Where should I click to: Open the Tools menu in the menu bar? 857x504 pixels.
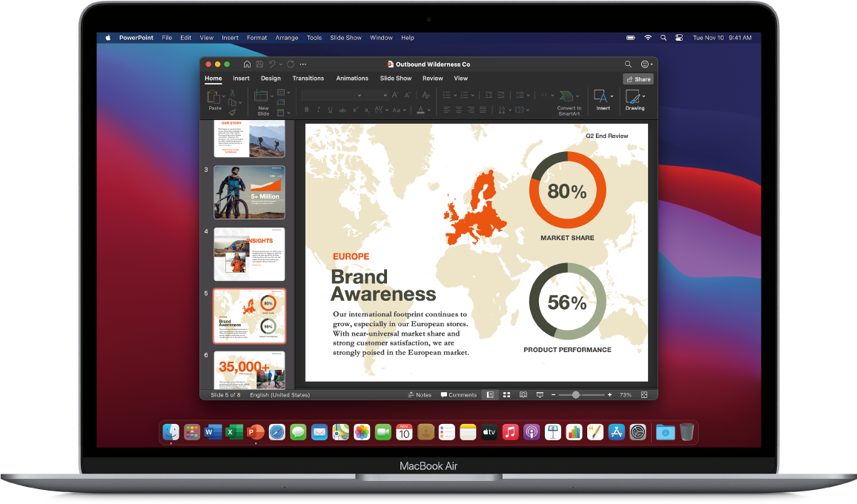coord(314,38)
